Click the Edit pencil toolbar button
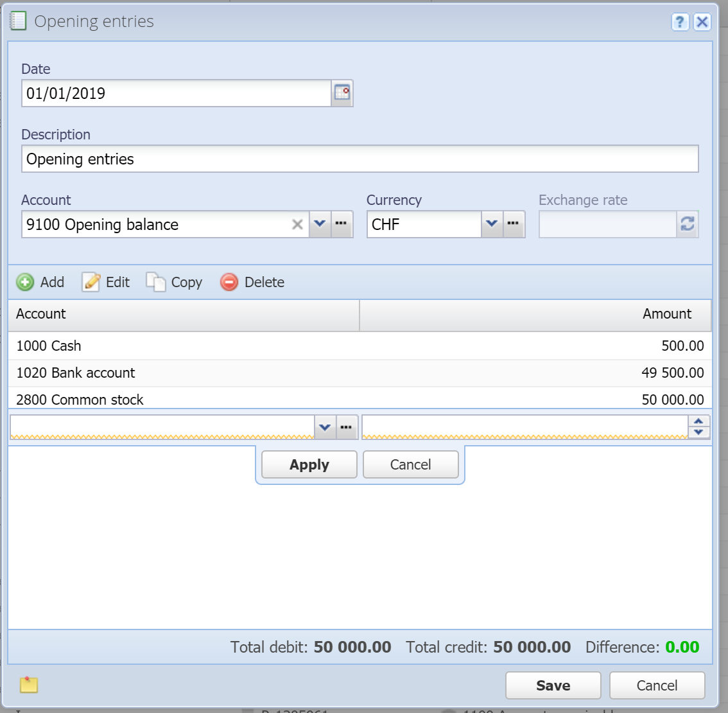 pyautogui.click(x=106, y=282)
